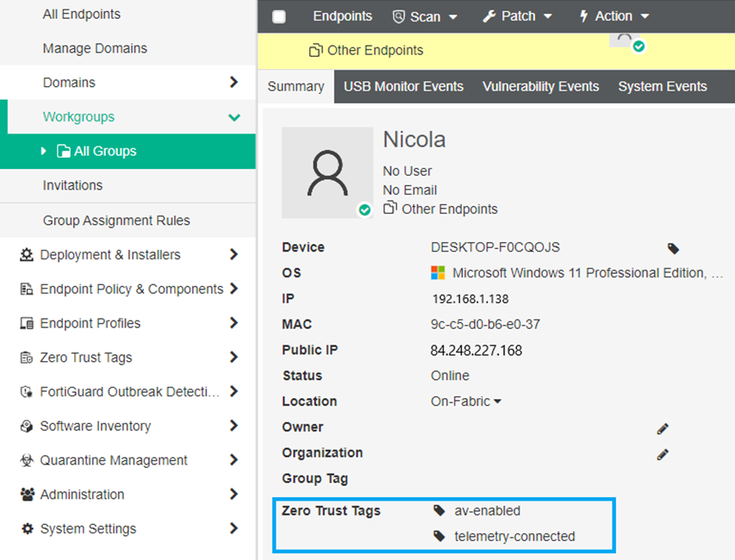Select Other Endpoints in the yellow row

(x=375, y=50)
